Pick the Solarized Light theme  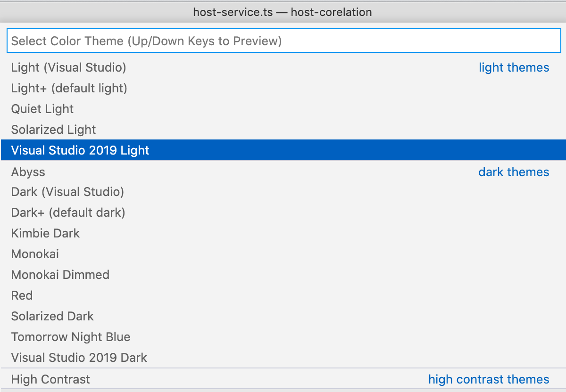click(x=53, y=130)
